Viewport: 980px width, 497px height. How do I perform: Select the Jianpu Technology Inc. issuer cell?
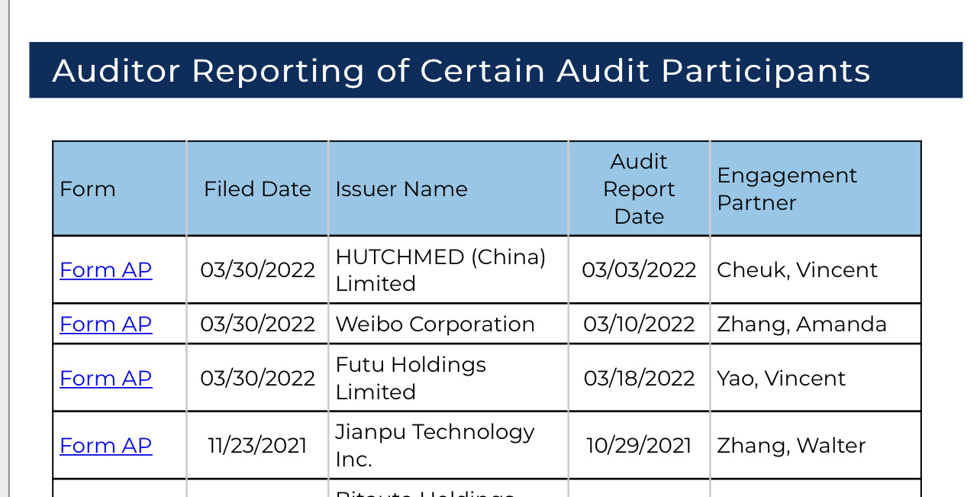[x=435, y=446]
